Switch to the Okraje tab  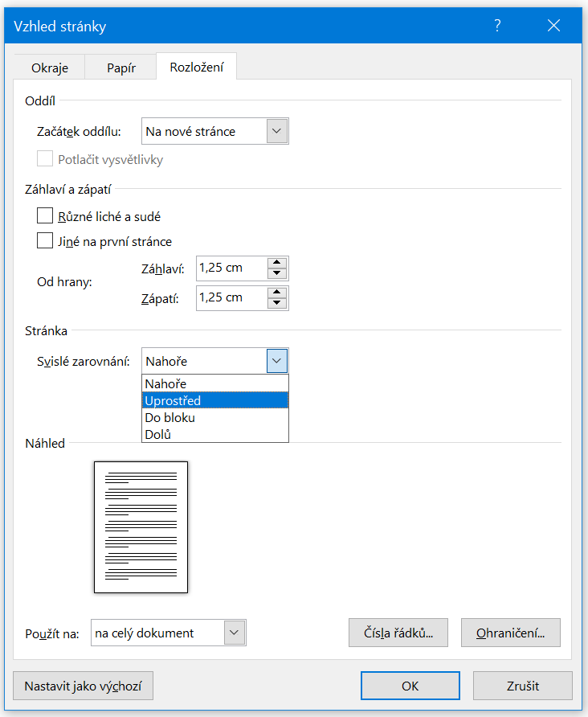50,68
